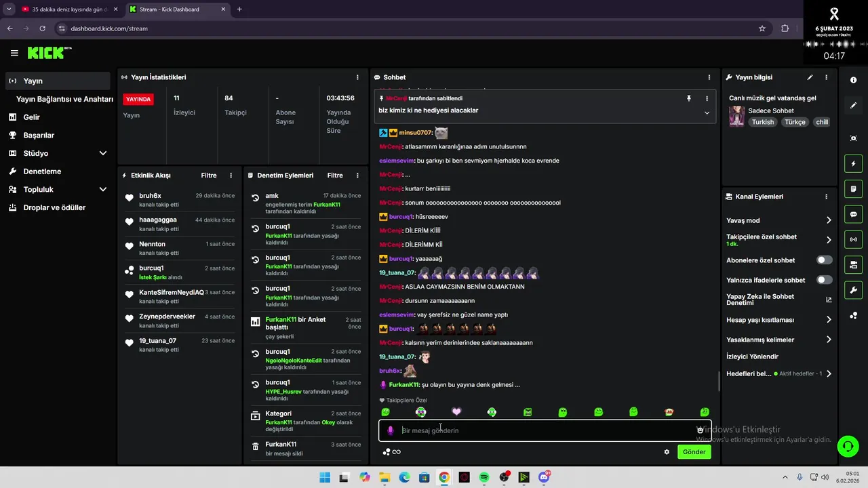Open three-dot menu of Yayın bilgisi panel
The image size is (868, 488).
point(826,77)
